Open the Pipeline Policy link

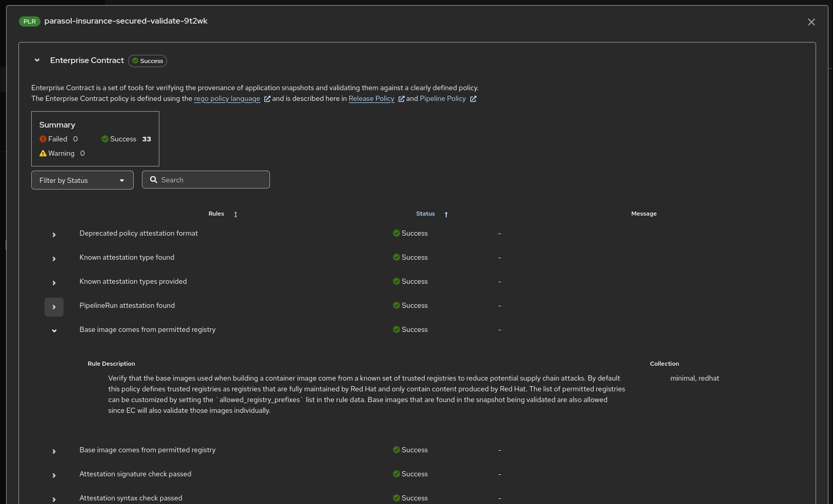(x=443, y=99)
